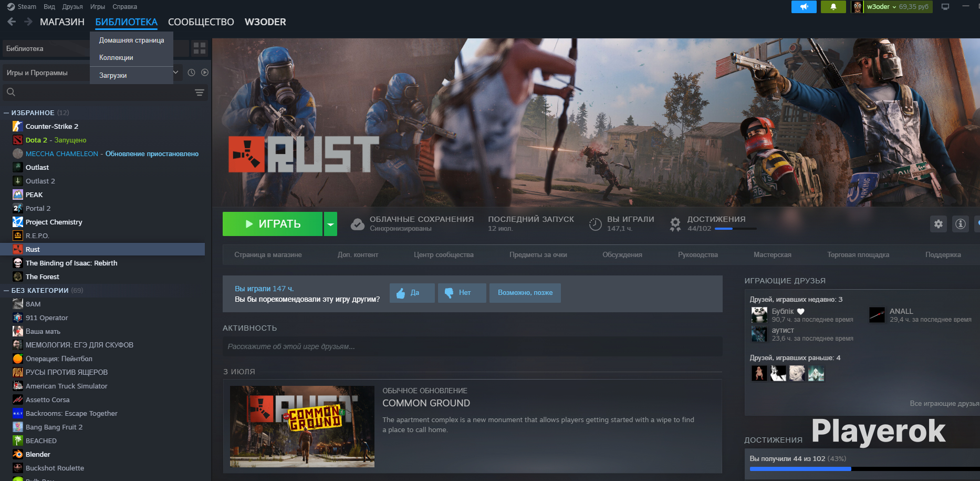Viewport: 980px width, 481px height.
Task: Open the Common Ground update thumbnail
Action: coord(302,426)
